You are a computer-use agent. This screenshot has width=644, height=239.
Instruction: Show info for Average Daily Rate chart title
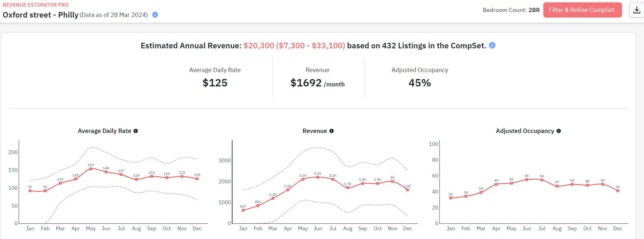[136, 131]
